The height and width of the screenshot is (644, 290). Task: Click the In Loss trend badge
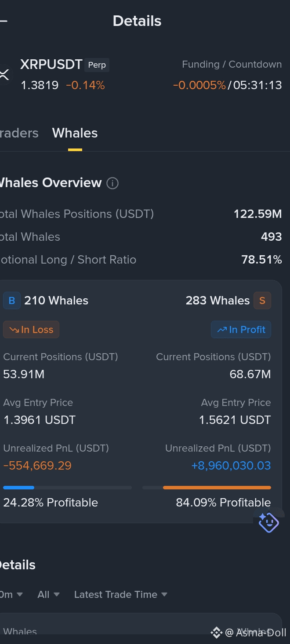[31, 329]
